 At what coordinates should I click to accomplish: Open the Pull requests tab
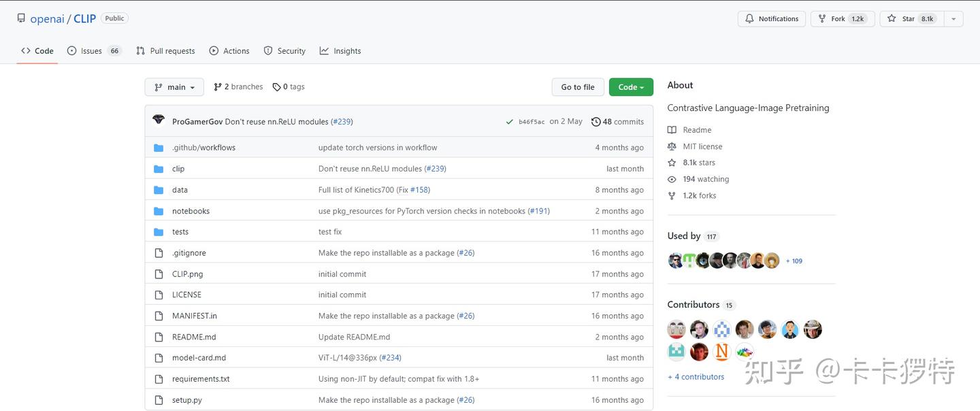[165, 51]
